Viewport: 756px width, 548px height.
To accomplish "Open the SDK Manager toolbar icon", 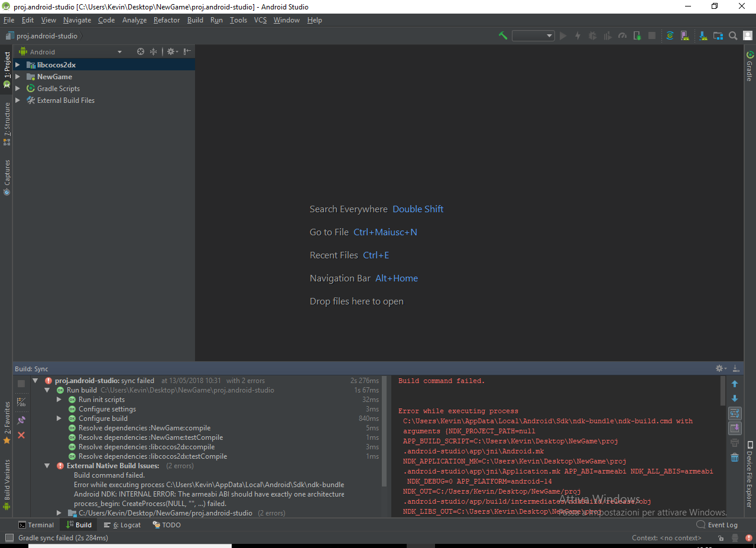I will (x=703, y=35).
